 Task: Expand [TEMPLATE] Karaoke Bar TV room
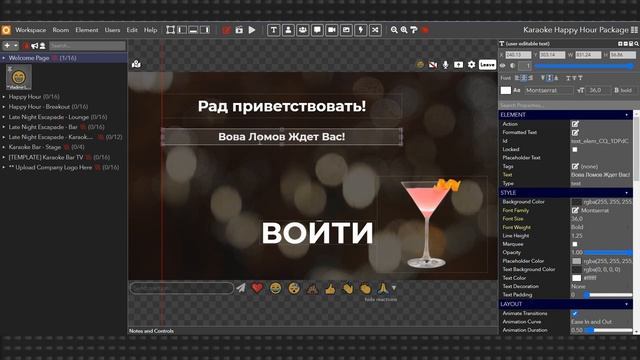4,157
